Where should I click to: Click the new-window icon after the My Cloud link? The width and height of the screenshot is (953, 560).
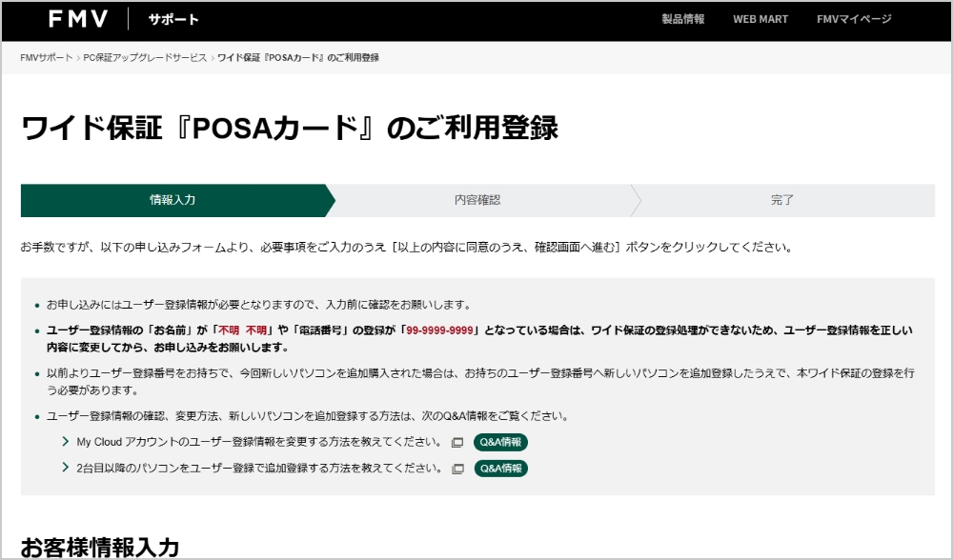coord(457,443)
